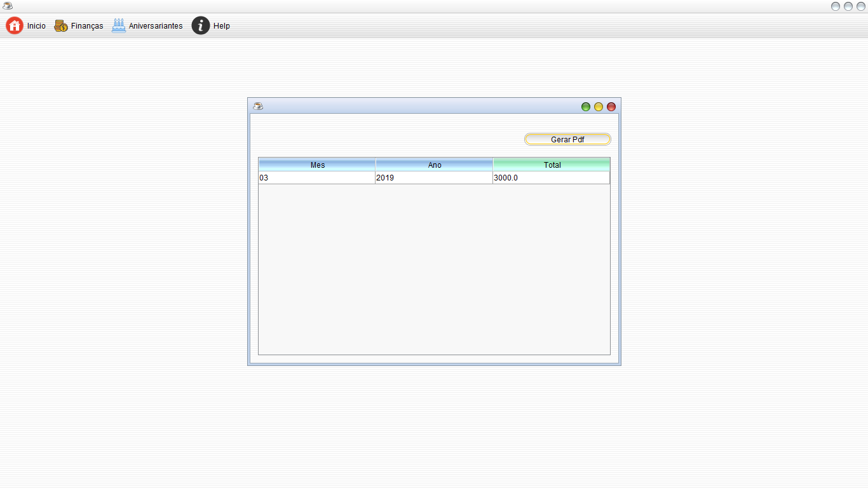Click the Java cup icon in the inner window title bar
Screen dimensions: 868x488
pos(258,106)
